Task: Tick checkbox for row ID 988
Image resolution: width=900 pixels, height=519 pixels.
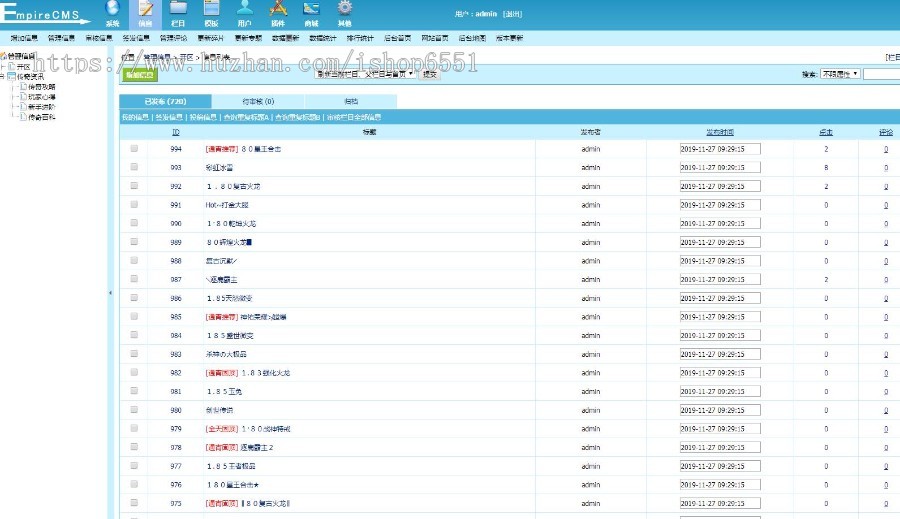Action: click(x=134, y=260)
